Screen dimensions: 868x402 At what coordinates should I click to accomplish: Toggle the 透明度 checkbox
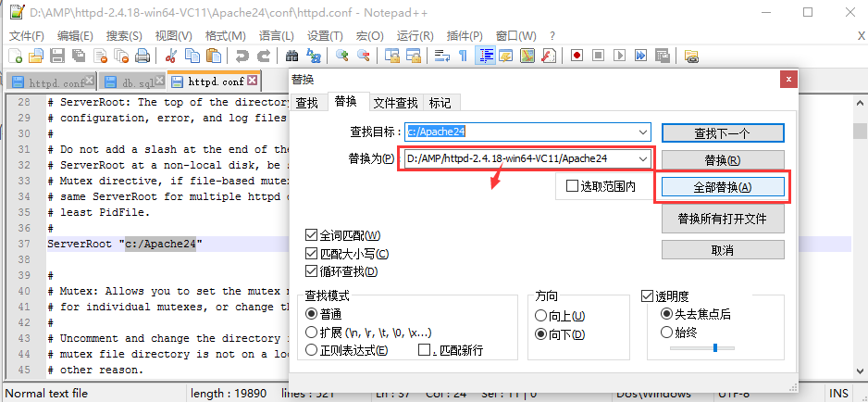pyautogui.click(x=647, y=296)
